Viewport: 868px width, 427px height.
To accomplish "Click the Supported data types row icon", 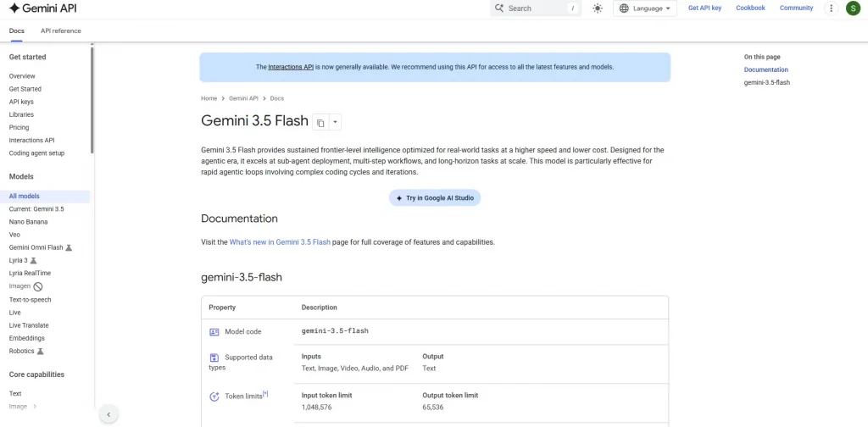I will [x=214, y=358].
